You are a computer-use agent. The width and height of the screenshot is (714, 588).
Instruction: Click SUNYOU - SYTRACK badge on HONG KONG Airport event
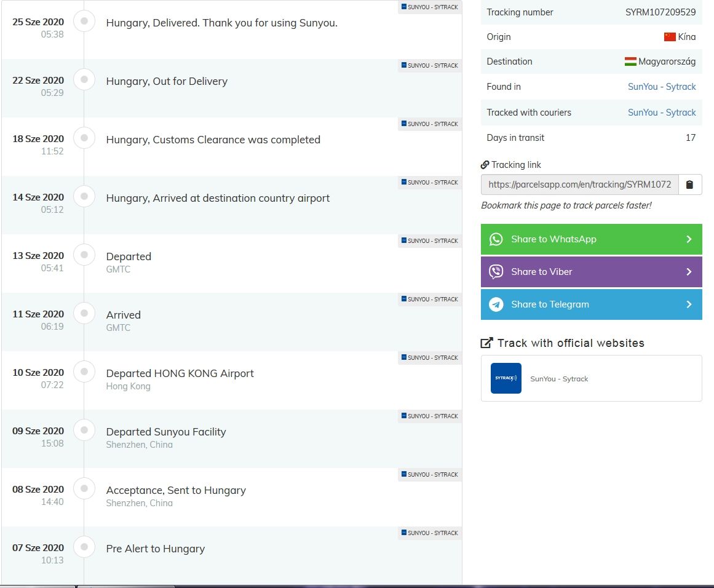coord(430,357)
